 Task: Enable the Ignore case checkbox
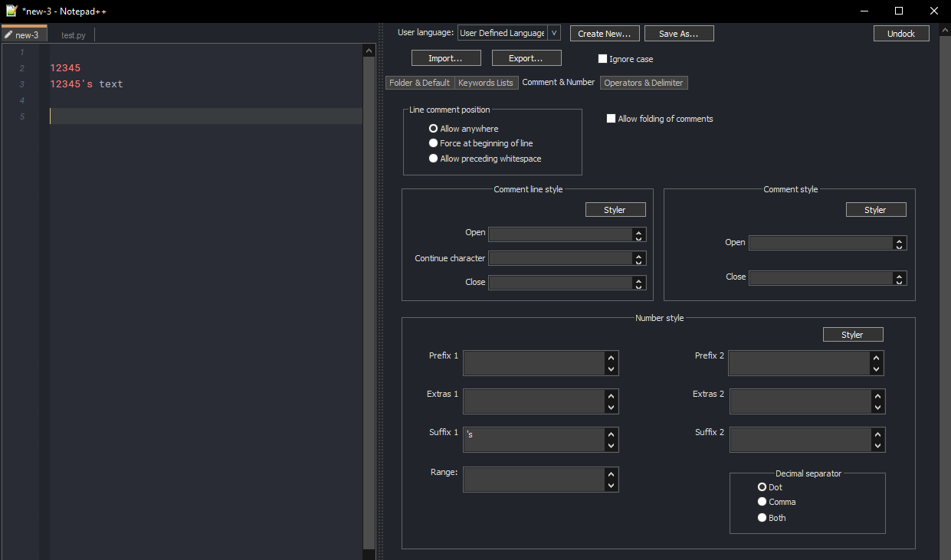point(602,58)
